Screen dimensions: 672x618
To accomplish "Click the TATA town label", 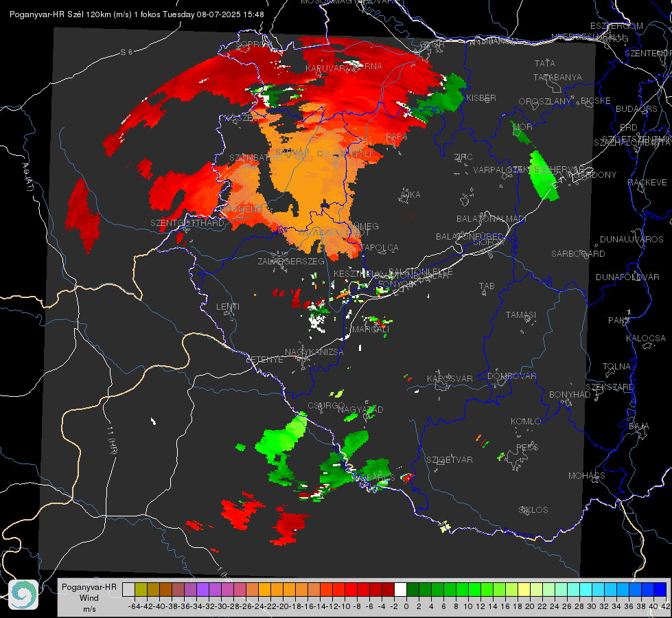I will [x=545, y=63].
